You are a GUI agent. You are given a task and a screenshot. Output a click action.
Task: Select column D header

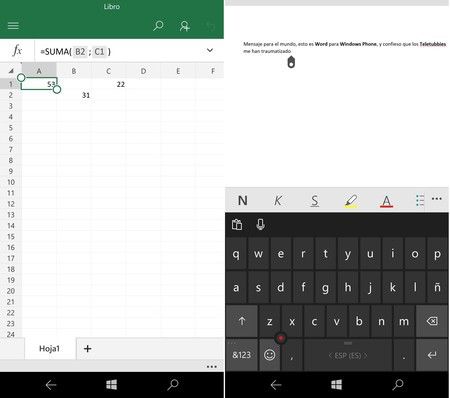143,71
